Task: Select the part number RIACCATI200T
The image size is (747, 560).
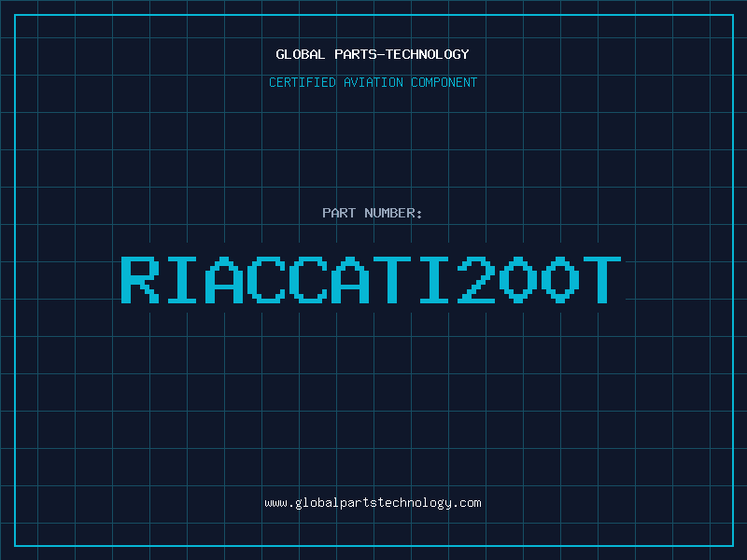Action: pyautogui.click(x=371, y=280)
